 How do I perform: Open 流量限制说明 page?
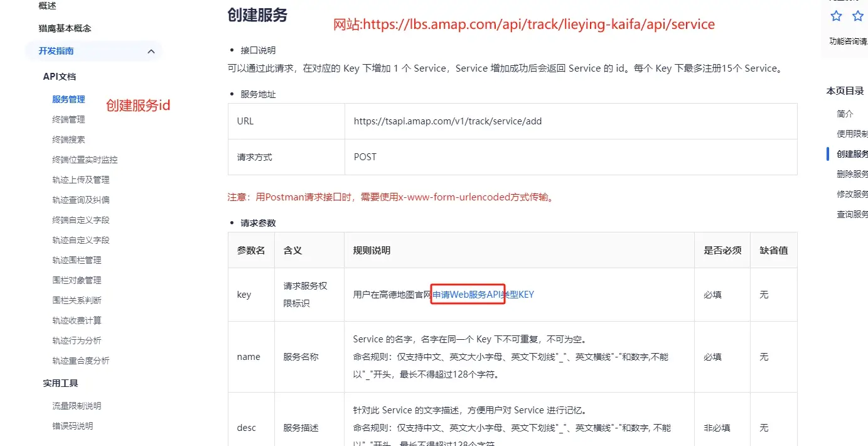[x=77, y=406]
